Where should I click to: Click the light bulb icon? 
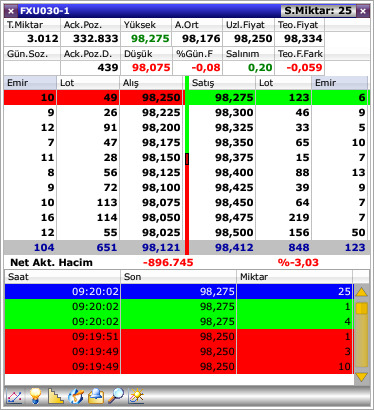35,396
